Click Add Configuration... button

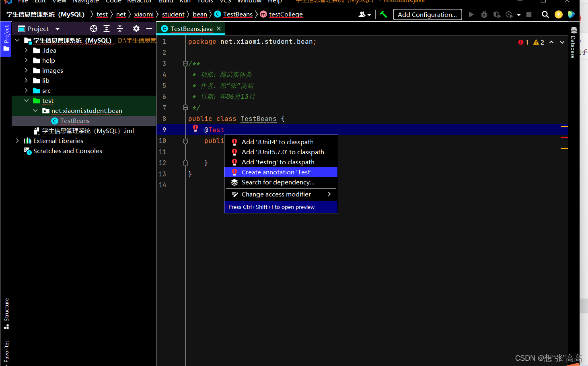click(x=427, y=14)
